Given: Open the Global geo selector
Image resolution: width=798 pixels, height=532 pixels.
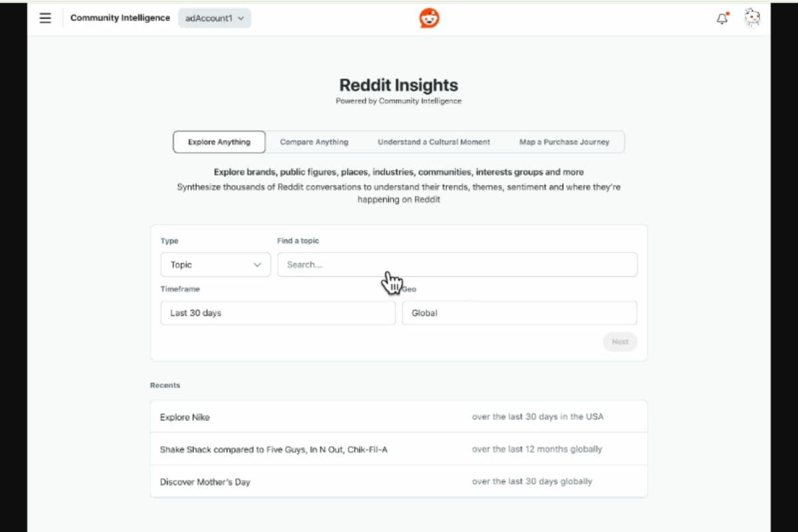Looking at the screenshot, I should (x=519, y=313).
